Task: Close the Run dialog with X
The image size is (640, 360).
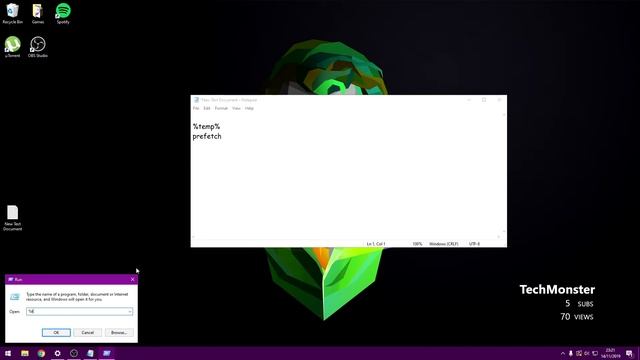Action: tap(133, 279)
